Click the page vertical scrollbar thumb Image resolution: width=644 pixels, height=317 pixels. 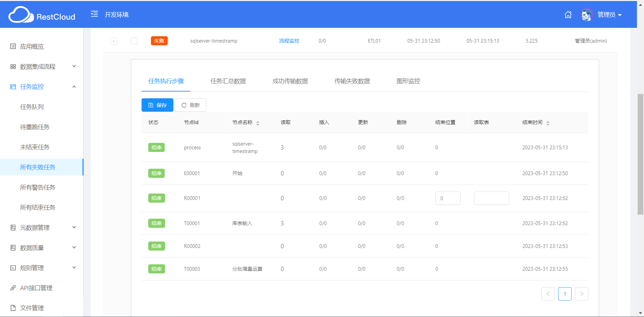640,154
